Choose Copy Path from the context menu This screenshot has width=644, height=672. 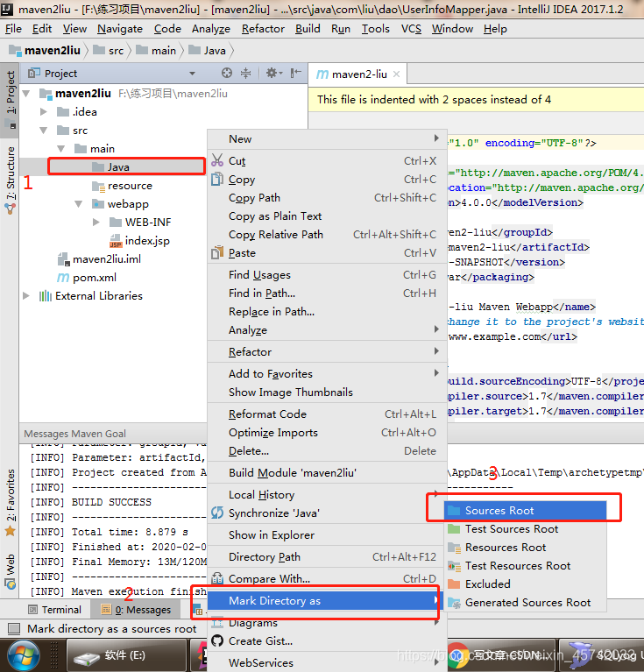(x=328, y=198)
